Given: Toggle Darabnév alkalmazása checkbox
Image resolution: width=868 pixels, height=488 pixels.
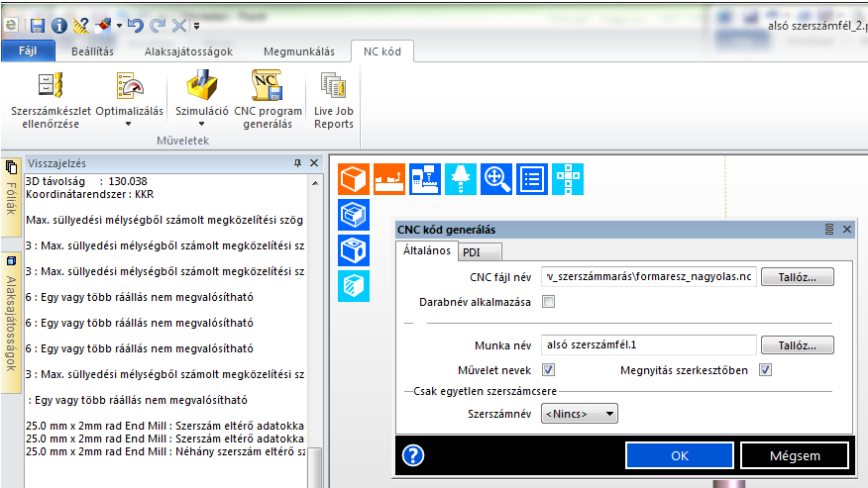Looking at the screenshot, I should (548, 302).
